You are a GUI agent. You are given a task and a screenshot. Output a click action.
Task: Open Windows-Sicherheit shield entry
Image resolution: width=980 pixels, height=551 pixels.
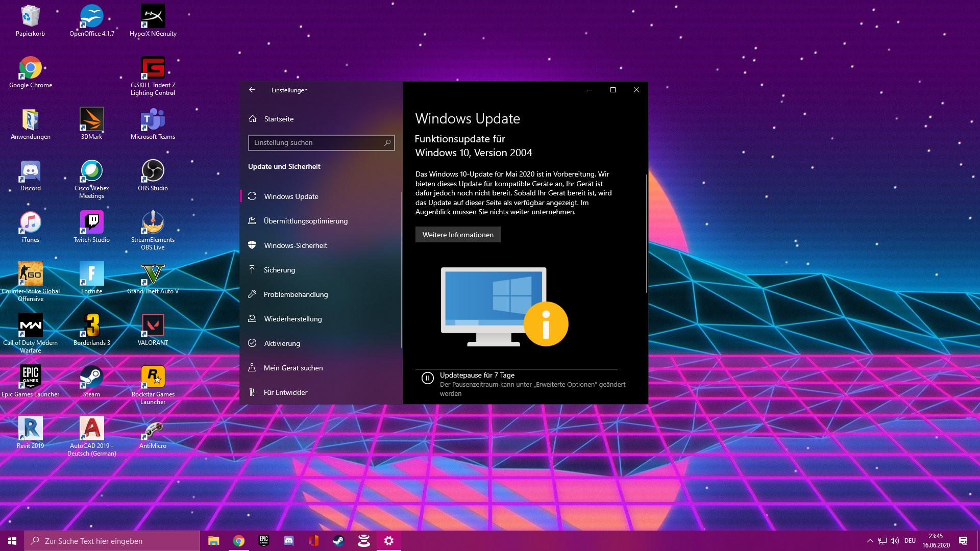pyautogui.click(x=295, y=245)
